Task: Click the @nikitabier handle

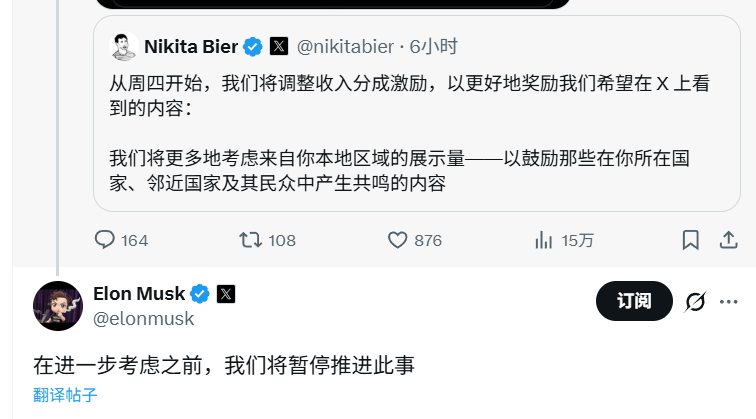Action: [345, 46]
